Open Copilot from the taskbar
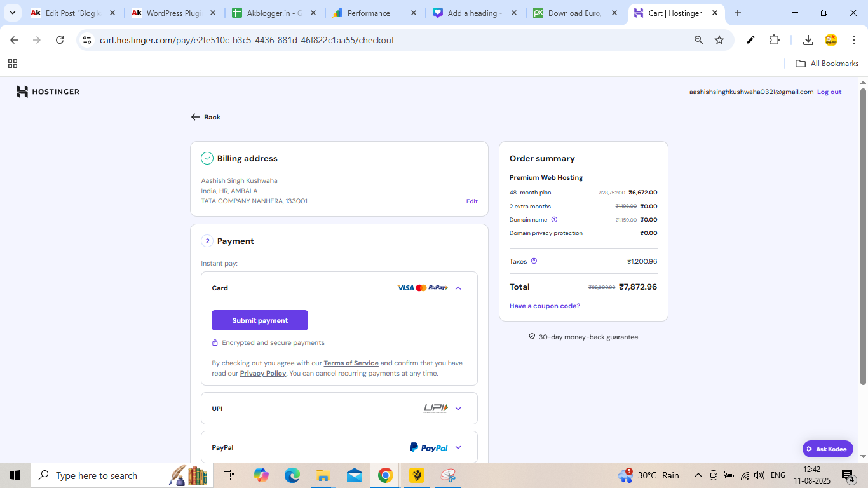This screenshot has height=488, width=868. tap(261, 475)
